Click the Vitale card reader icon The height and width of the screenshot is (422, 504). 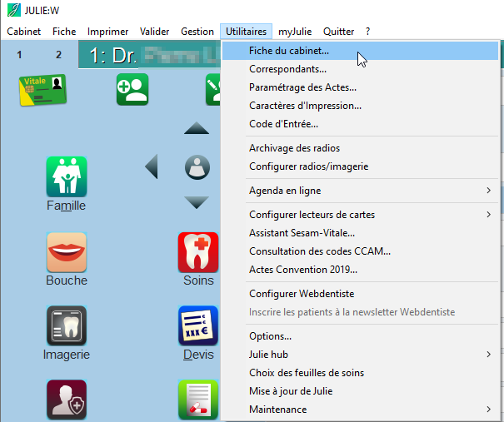[x=42, y=90]
